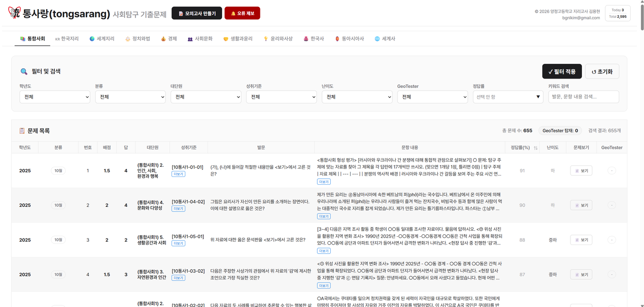Click the email bgnlkim@gmail.com

581,18
